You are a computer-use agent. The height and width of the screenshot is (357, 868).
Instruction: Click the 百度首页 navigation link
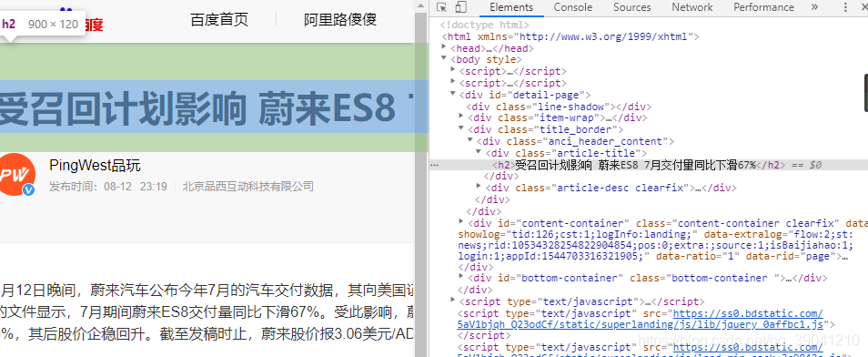[x=219, y=20]
